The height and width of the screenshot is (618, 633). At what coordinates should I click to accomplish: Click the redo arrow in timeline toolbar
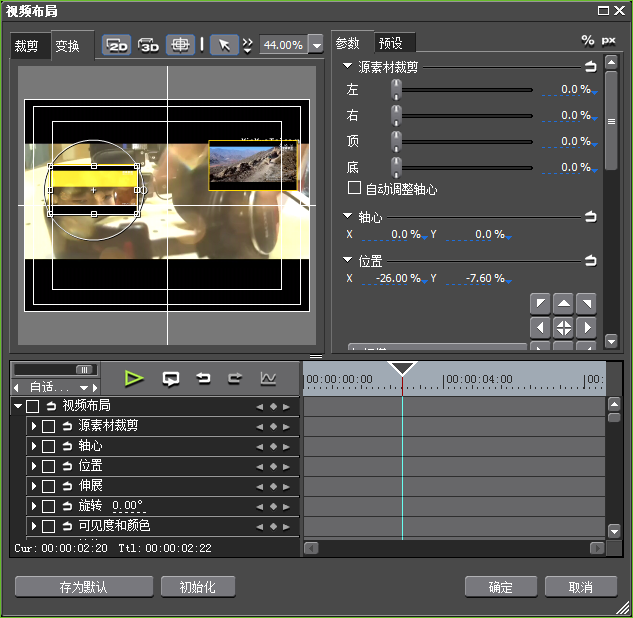pyautogui.click(x=235, y=378)
